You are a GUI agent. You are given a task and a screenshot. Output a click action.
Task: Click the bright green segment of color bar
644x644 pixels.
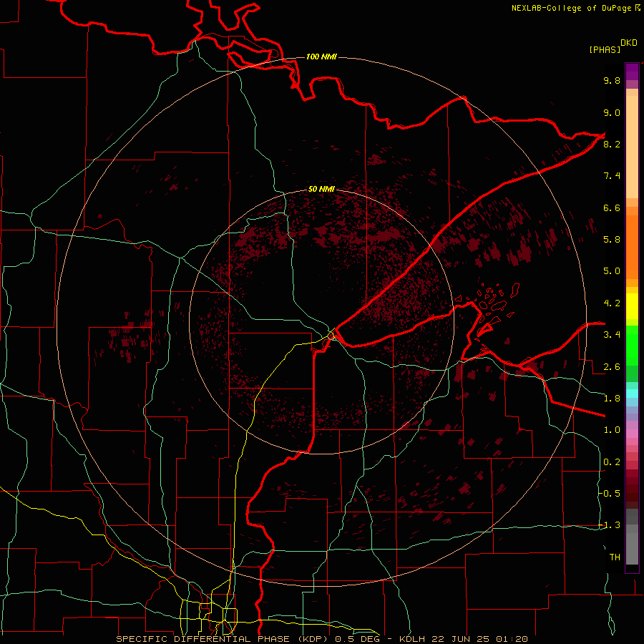[632, 345]
